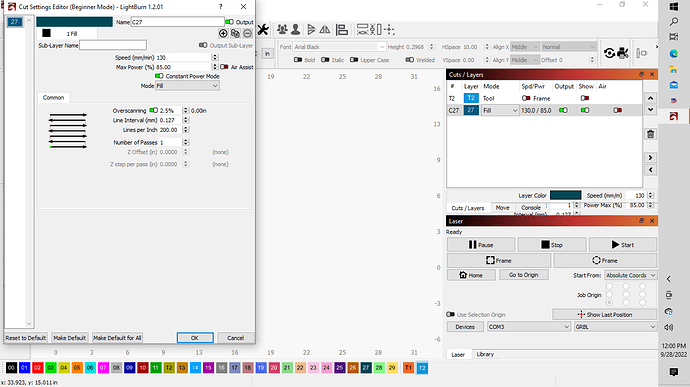The height and width of the screenshot is (387, 690).
Task: Delete layer with trash can icon
Action: 650,134
